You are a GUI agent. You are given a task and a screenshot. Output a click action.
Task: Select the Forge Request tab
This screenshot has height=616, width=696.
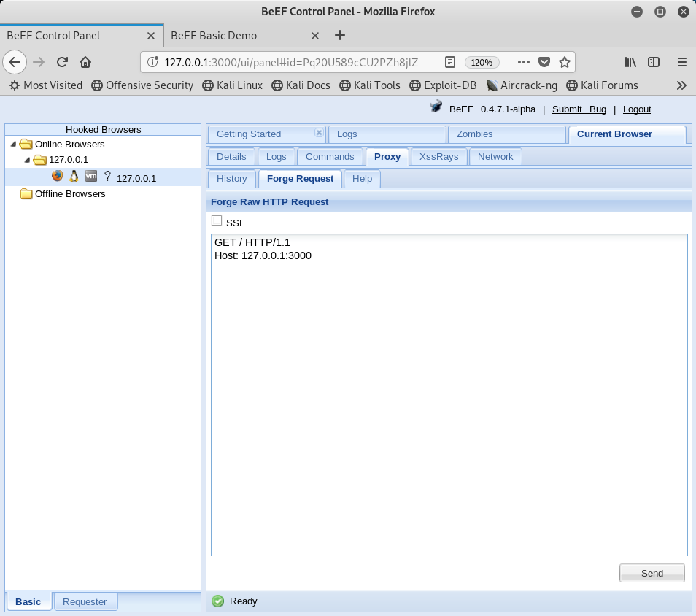(x=300, y=179)
